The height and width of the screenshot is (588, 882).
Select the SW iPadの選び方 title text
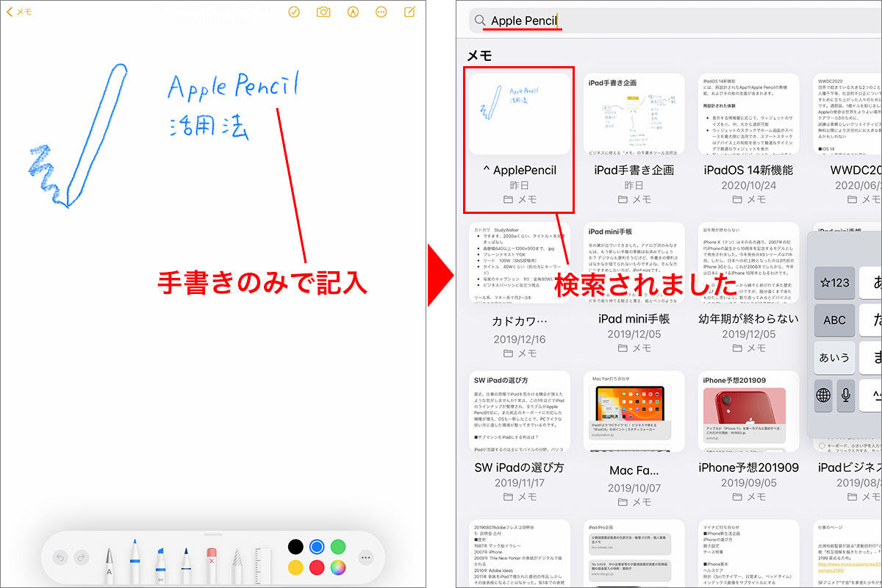tap(520, 467)
